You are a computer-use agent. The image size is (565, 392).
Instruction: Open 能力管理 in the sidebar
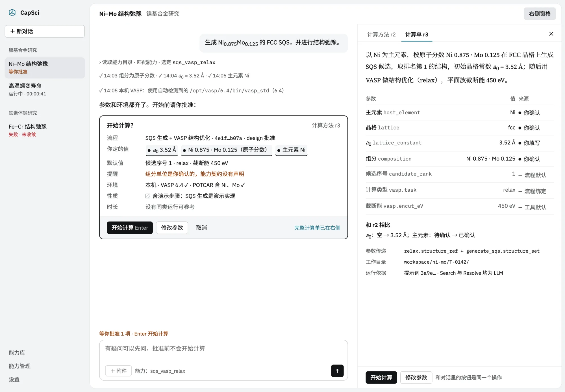tap(20, 366)
